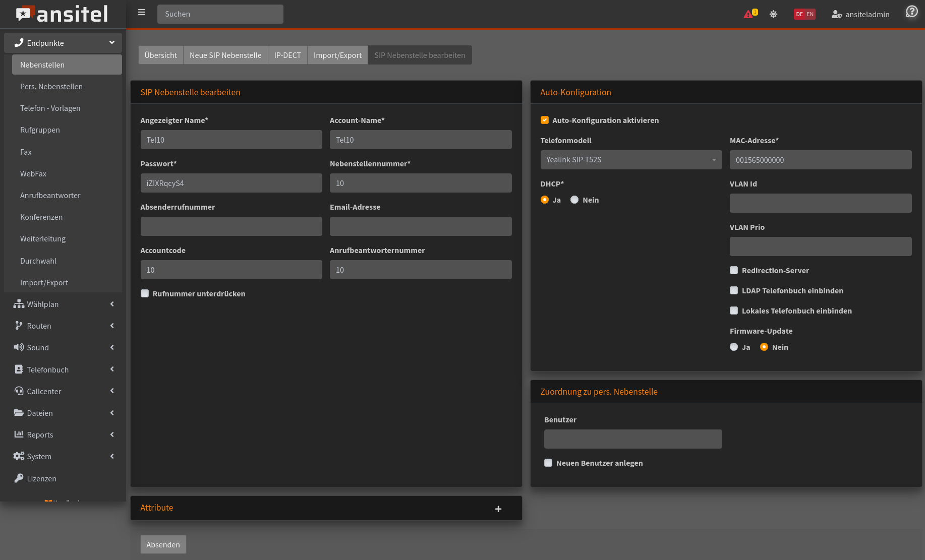Screen dimensions: 925x560
Task: Click the Sound speaker icon
Action: click(x=19, y=347)
